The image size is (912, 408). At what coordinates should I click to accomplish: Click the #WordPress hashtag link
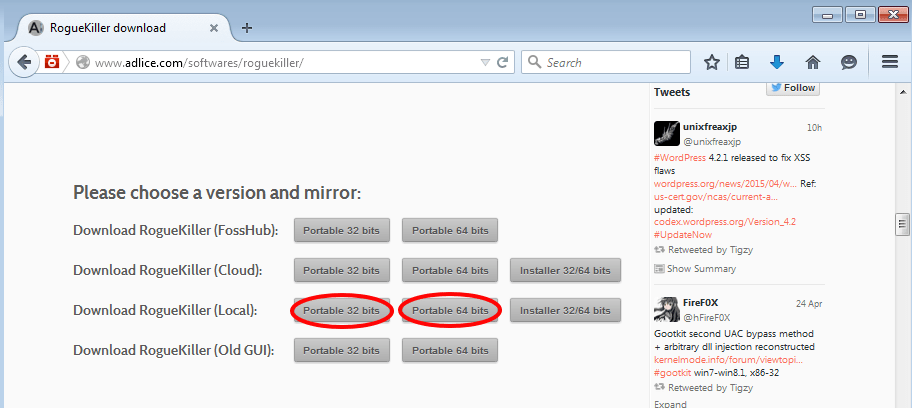[x=680, y=158]
